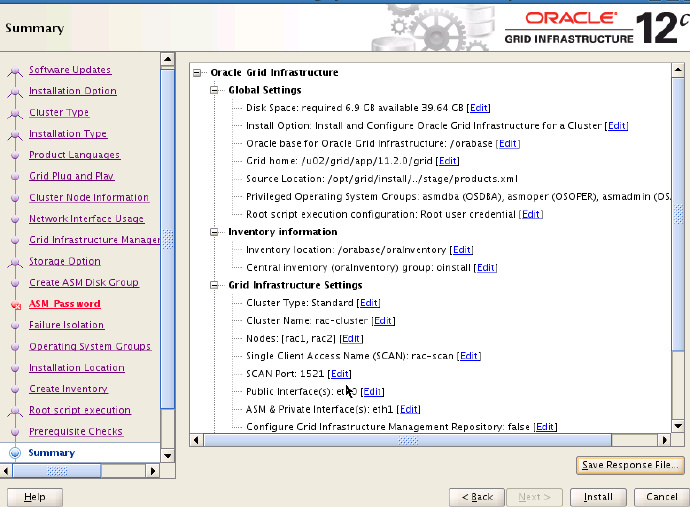Image resolution: width=690 pixels, height=507 pixels.
Task: Open the Grid Infrastructure Management step
Action: [x=95, y=240]
